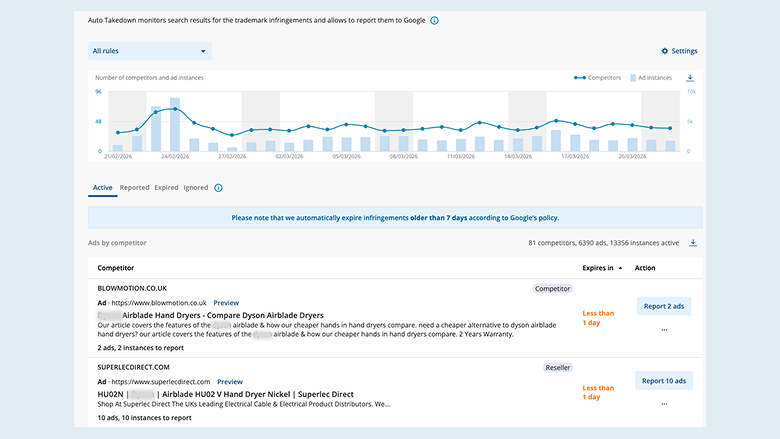Open the Preview link for blowmotion.co.uk ad
The height and width of the screenshot is (439, 780).
pyautogui.click(x=226, y=303)
